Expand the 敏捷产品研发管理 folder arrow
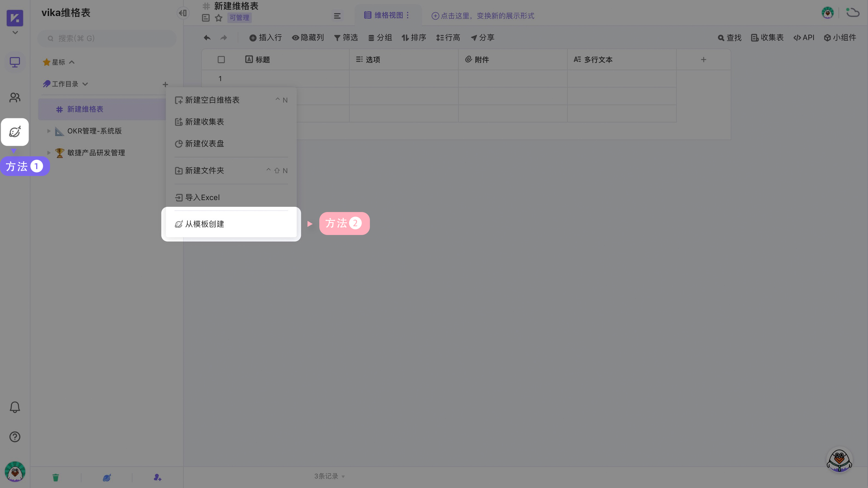Screen dimensions: 868x488 pos(49,152)
